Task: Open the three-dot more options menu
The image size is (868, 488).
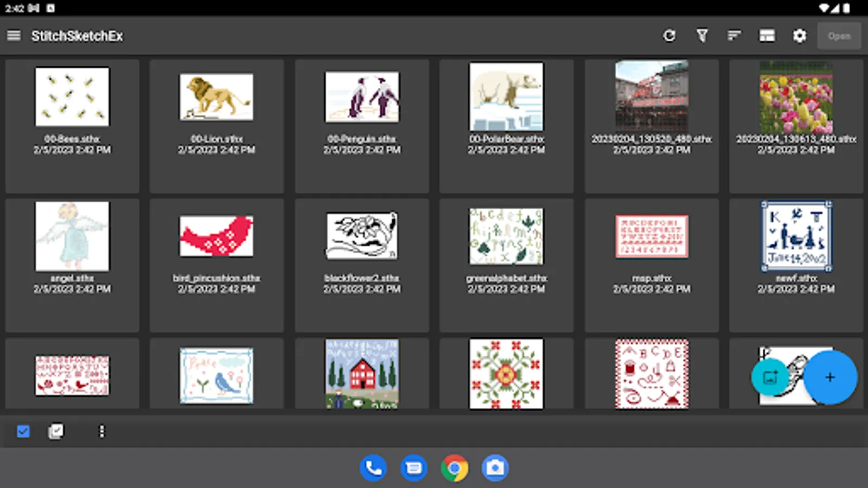Action: pos(101,431)
